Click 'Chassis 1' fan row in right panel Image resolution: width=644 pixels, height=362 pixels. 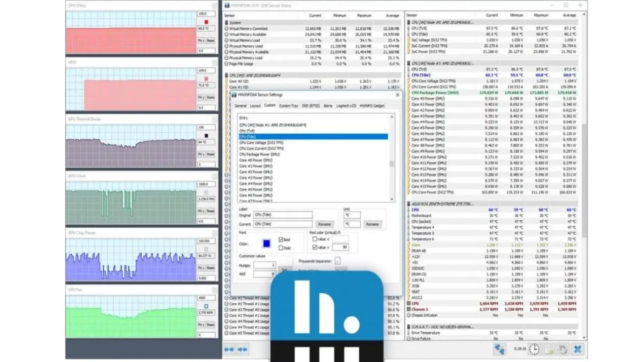click(x=492, y=309)
